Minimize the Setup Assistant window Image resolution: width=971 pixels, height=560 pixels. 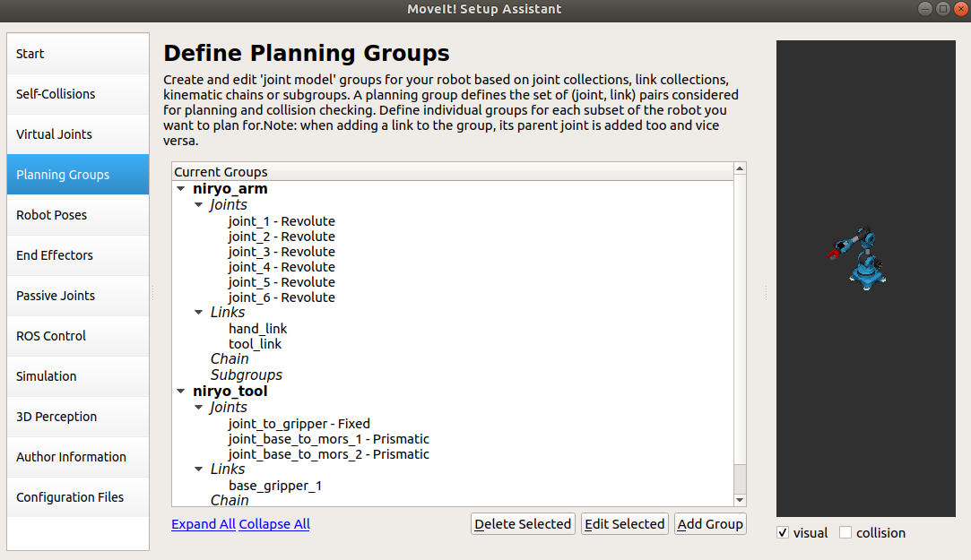tap(925, 9)
